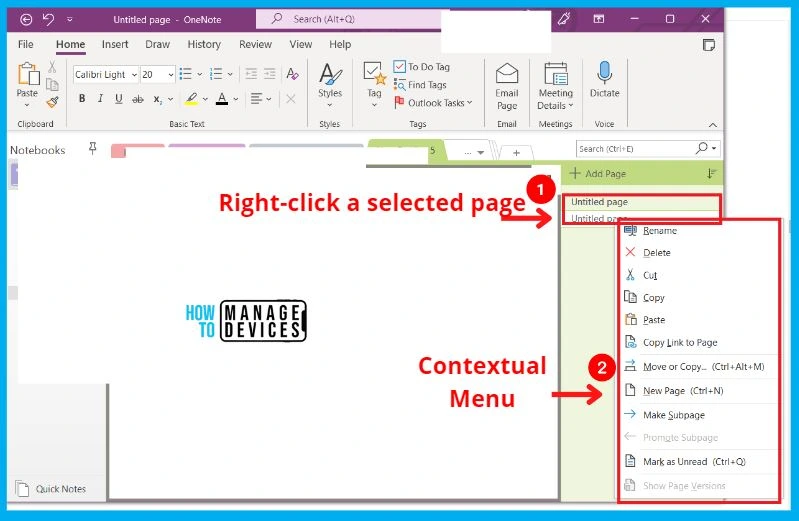Open the font color dropdown arrow
799x521 pixels.
tap(236, 99)
